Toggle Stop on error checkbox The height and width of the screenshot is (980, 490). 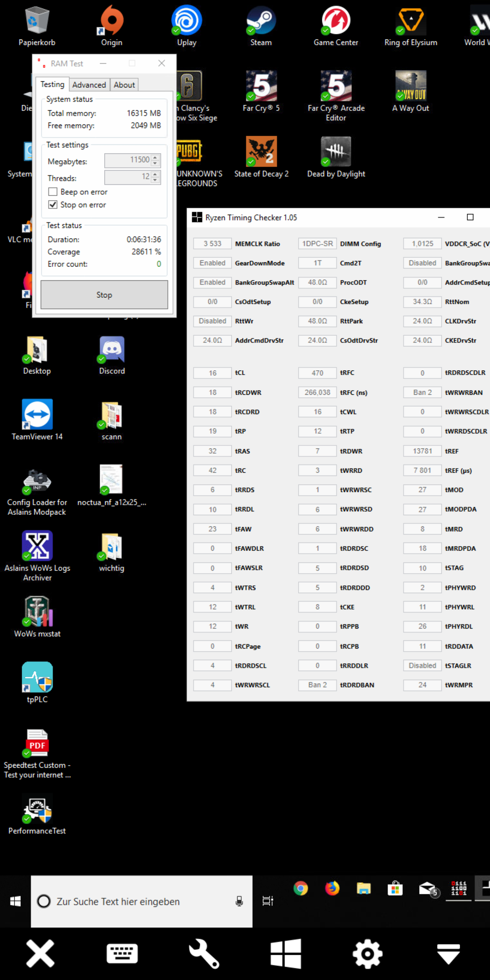click(53, 205)
